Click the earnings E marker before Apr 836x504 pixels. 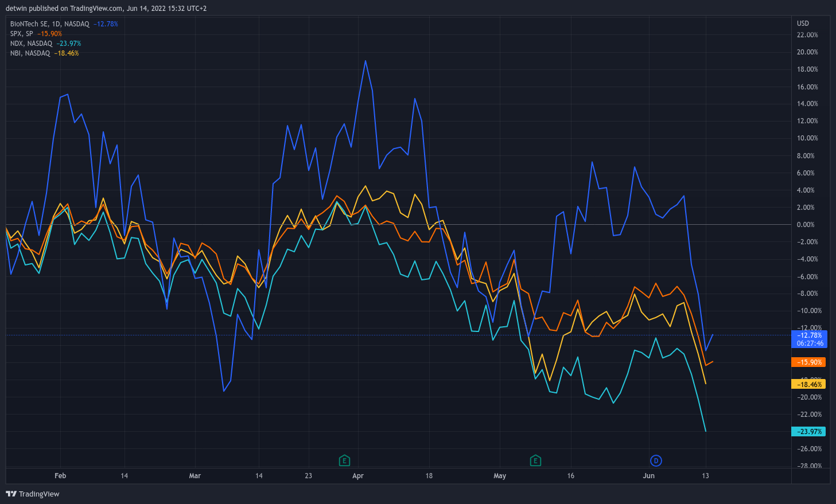point(344,460)
